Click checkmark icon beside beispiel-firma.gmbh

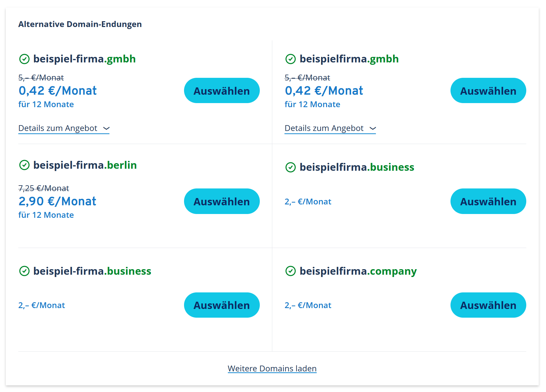pyautogui.click(x=24, y=59)
